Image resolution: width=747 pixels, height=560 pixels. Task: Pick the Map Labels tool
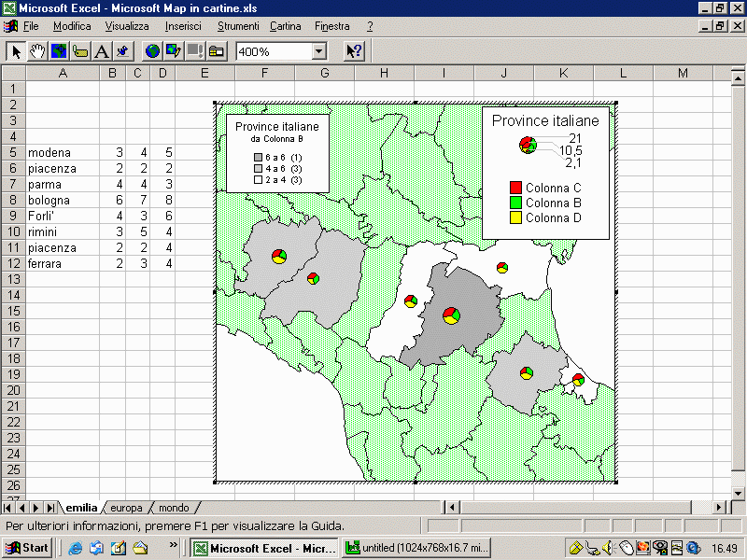pos(80,51)
